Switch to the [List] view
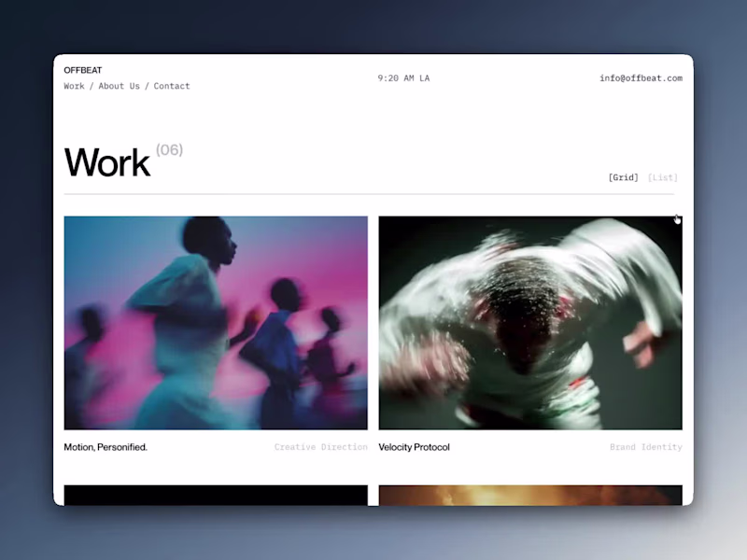This screenshot has height=560, width=747. [663, 177]
